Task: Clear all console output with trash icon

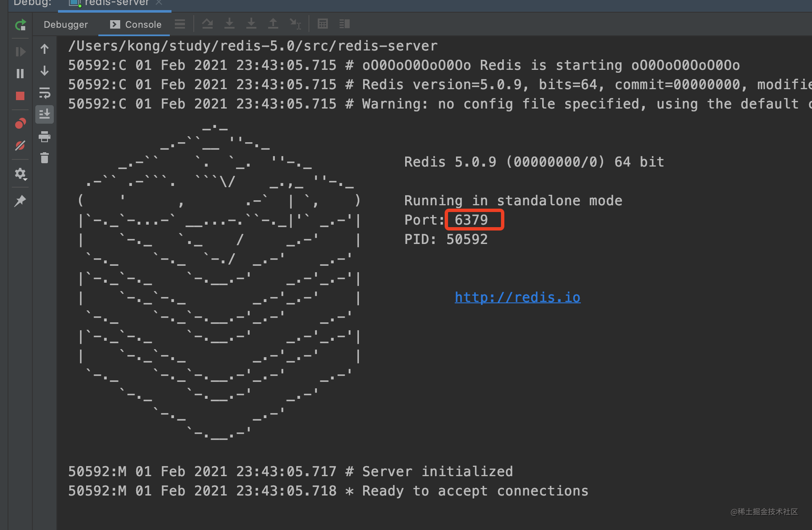Action: pyautogui.click(x=45, y=158)
